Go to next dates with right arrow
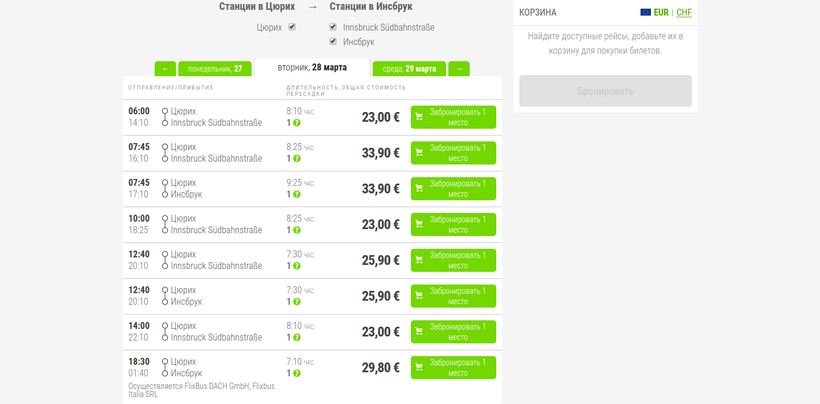The height and width of the screenshot is (404, 820). 458,69
